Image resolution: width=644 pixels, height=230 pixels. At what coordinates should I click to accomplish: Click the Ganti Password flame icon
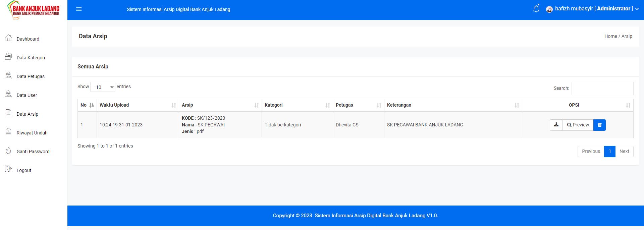(8, 151)
